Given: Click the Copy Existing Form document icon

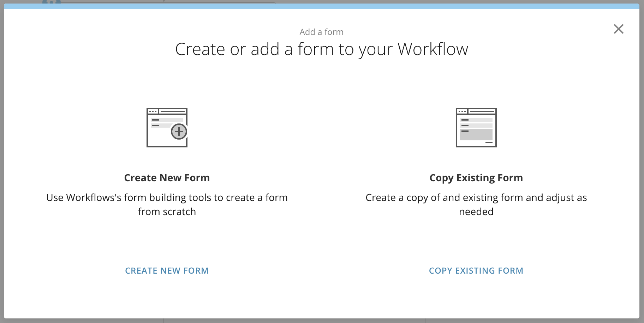Looking at the screenshot, I should (x=476, y=128).
